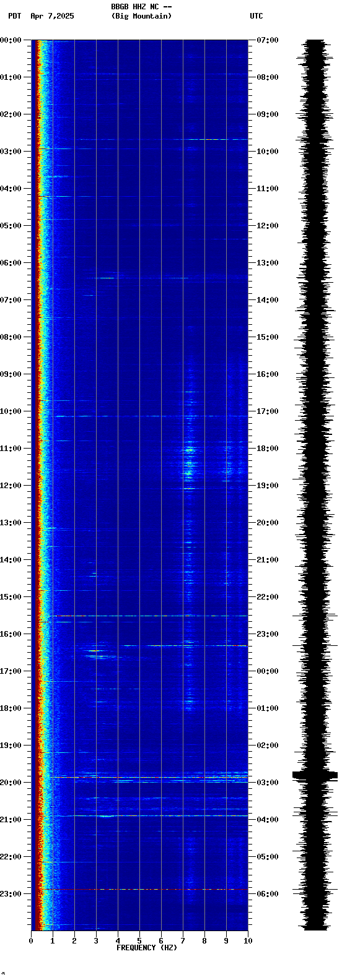
Task: Click the '21:00' PDT time label
Action: tap(11, 820)
